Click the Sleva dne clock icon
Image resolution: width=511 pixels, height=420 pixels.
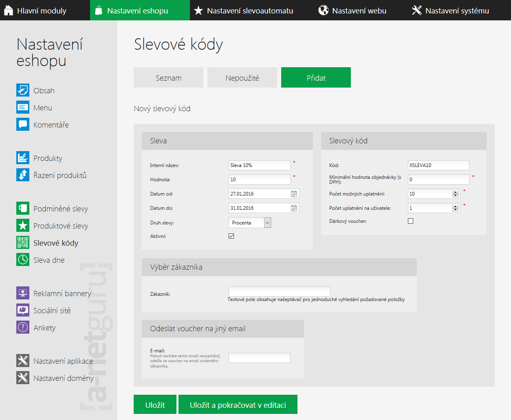click(23, 259)
